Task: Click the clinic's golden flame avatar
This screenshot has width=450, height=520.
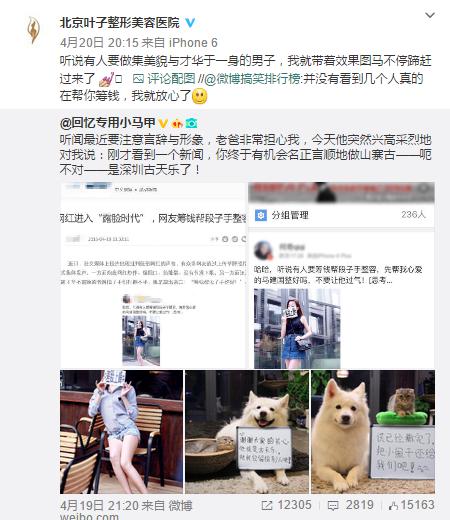Action: click(33, 30)
